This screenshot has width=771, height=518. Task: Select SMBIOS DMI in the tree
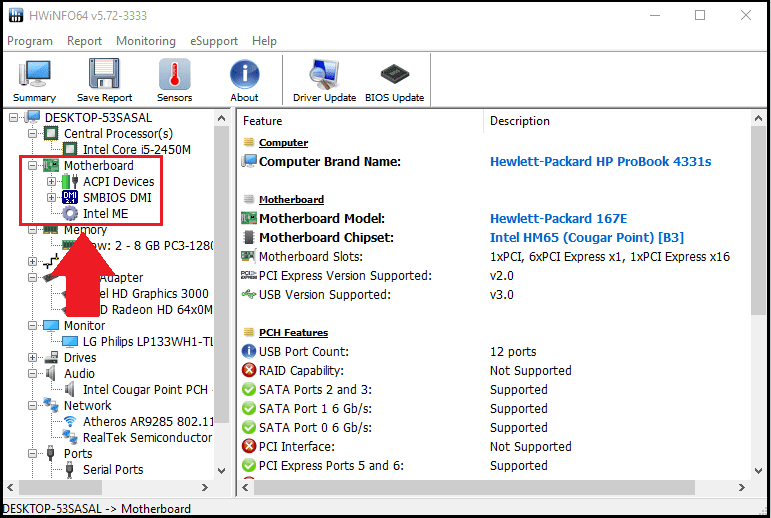coord(118,197)
